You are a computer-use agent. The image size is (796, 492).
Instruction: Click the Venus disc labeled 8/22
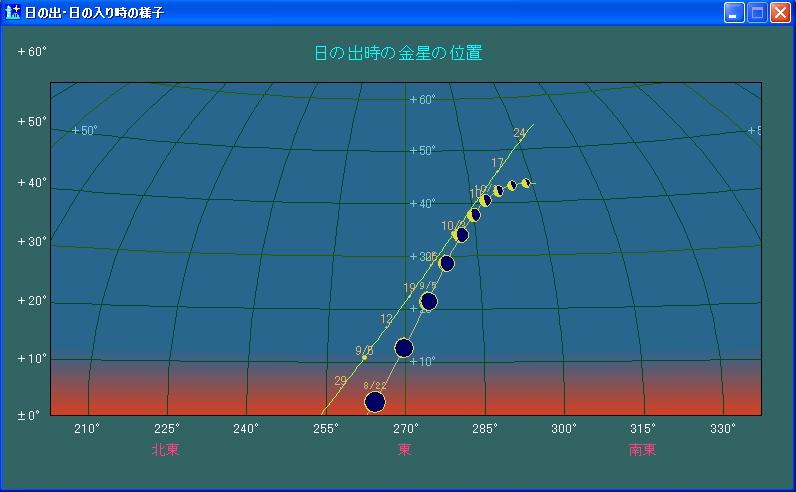click(375, 402)
